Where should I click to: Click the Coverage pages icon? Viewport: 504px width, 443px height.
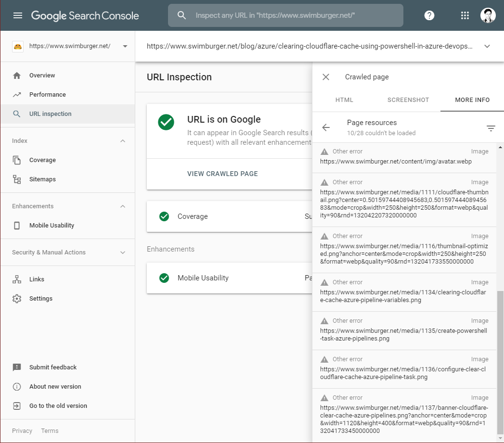coord(17,160)
